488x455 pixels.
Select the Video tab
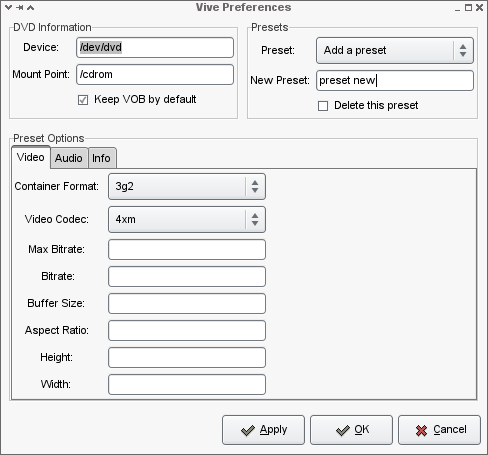(31, 157)
